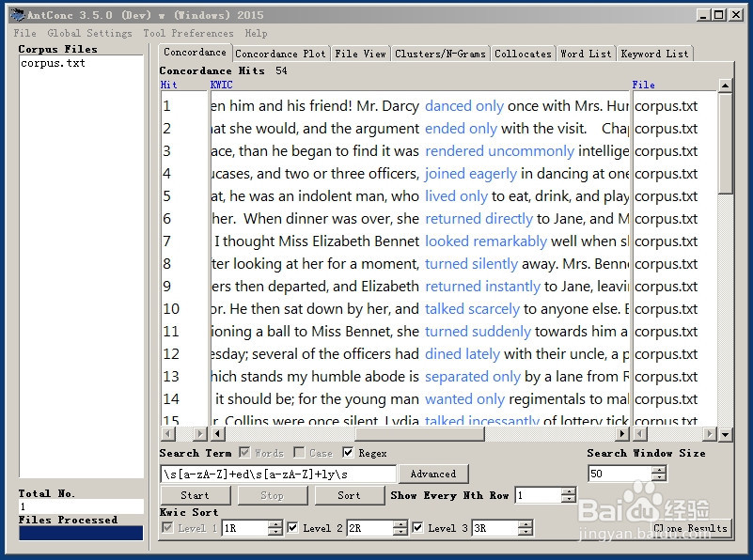Select hit 3 'rendered uncommonly' line
753x560 pixels.
420,150
